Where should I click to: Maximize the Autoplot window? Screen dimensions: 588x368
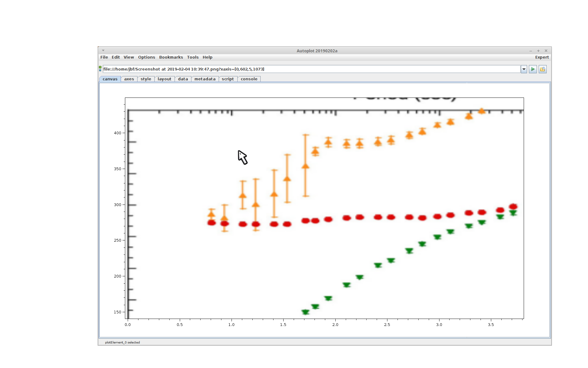point(538,51)
